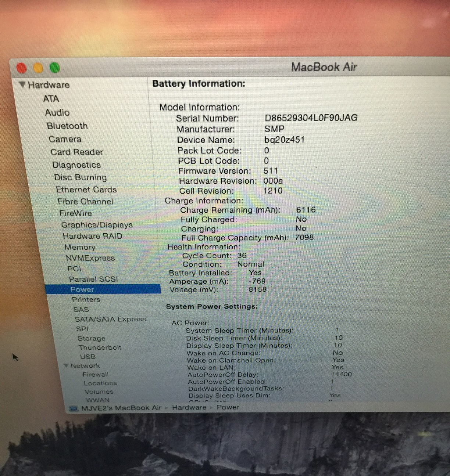This screenshot has height=476, width=450.
Task: Select Graphics/Displays in the sidebar
Action: point(97,225)
